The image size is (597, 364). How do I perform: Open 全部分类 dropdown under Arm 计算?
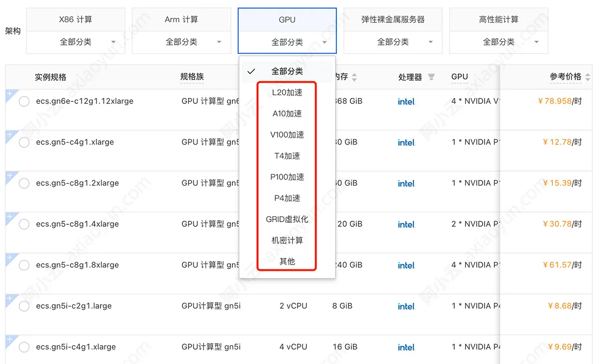point(181,42)
